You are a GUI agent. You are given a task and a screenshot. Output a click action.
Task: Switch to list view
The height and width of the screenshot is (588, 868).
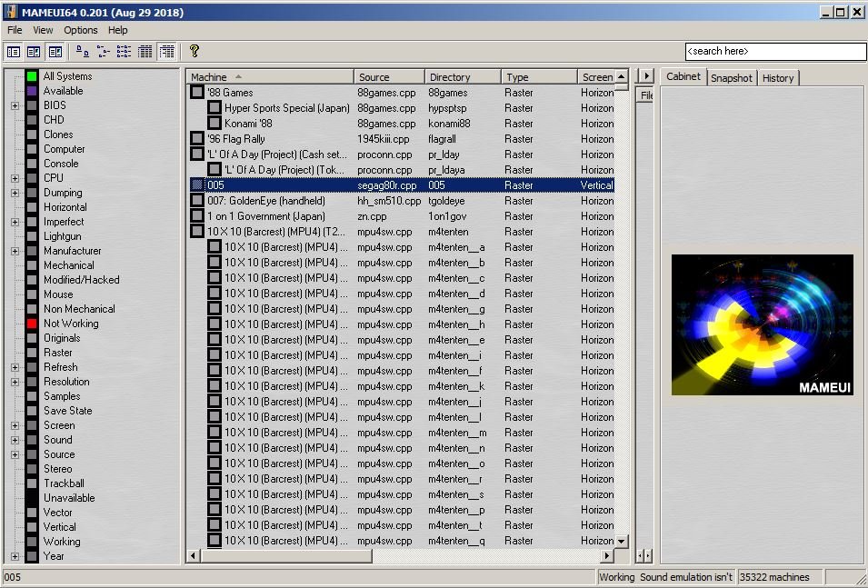(124, 52)
